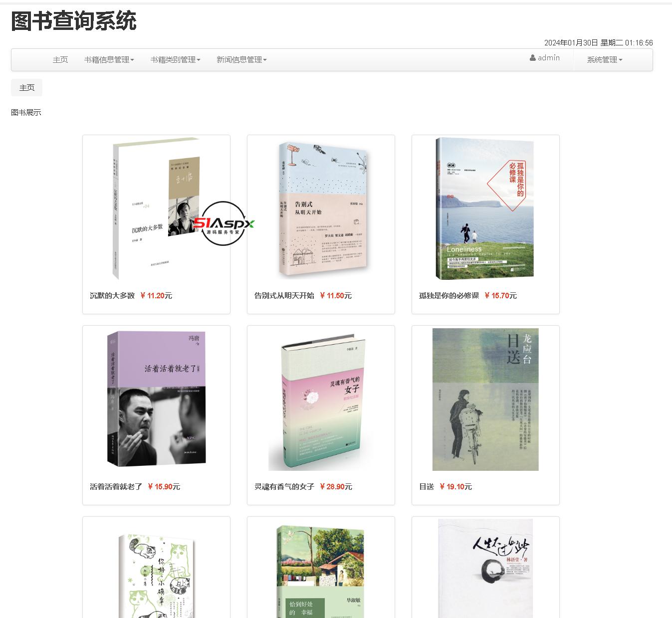Click the ￥11.50元 price
This screenshot has width=672, height=618.
(335, 296)
